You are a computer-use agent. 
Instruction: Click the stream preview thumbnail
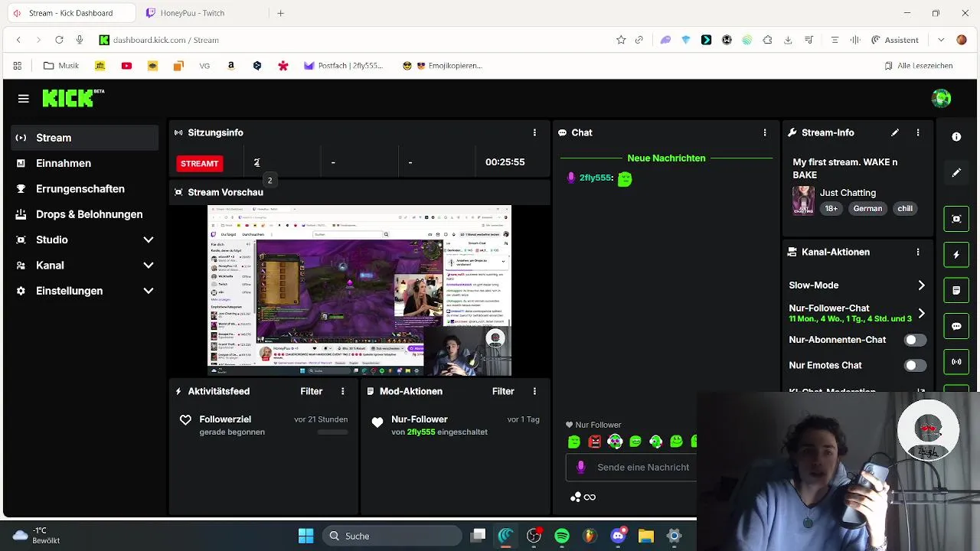tap(360, 291)
